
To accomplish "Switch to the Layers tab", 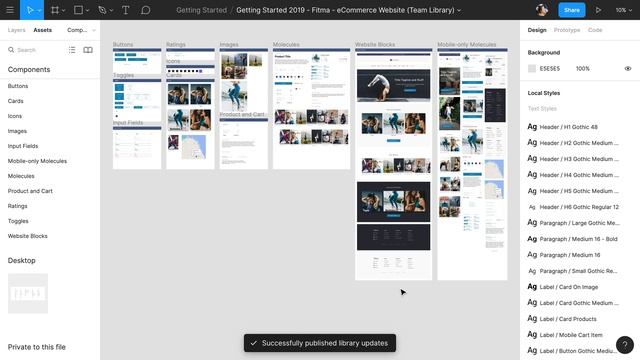I will (x=16, y=30).
